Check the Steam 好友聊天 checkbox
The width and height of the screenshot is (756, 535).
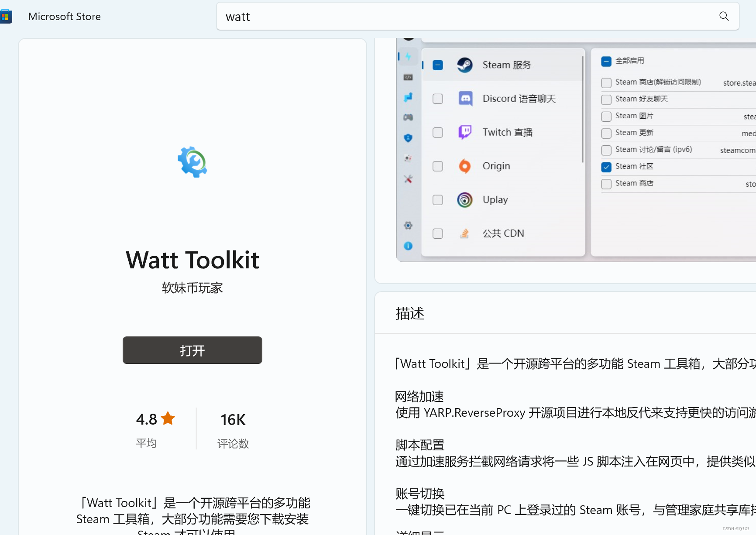(x=606, y=99)
